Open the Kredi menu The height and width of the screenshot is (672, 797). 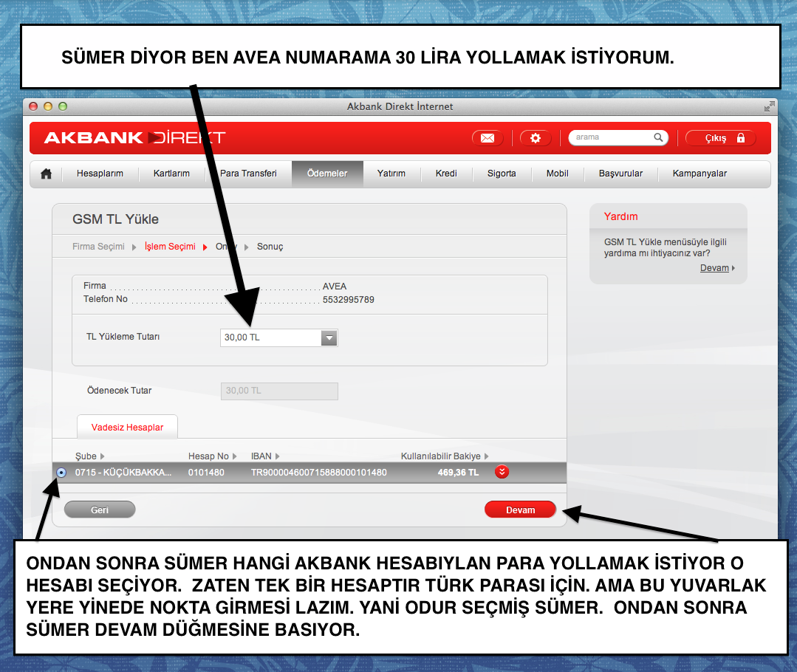pos(446,174)
